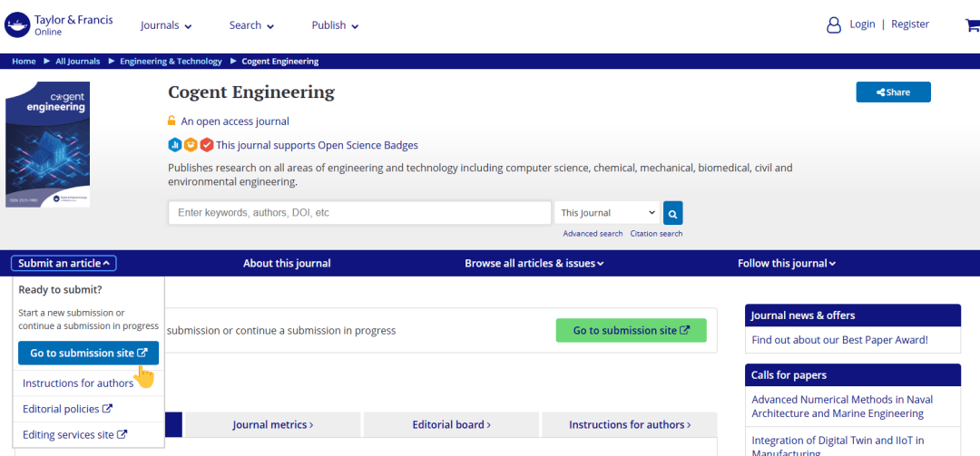Go to Engineering & Technology breadcrumb
The height and width of the screenshot is (456, 980).
click(x=171, y=62)
